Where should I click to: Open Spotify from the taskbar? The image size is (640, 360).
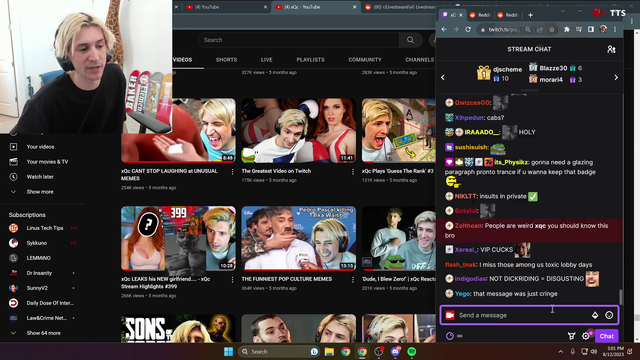coord(411,351)
